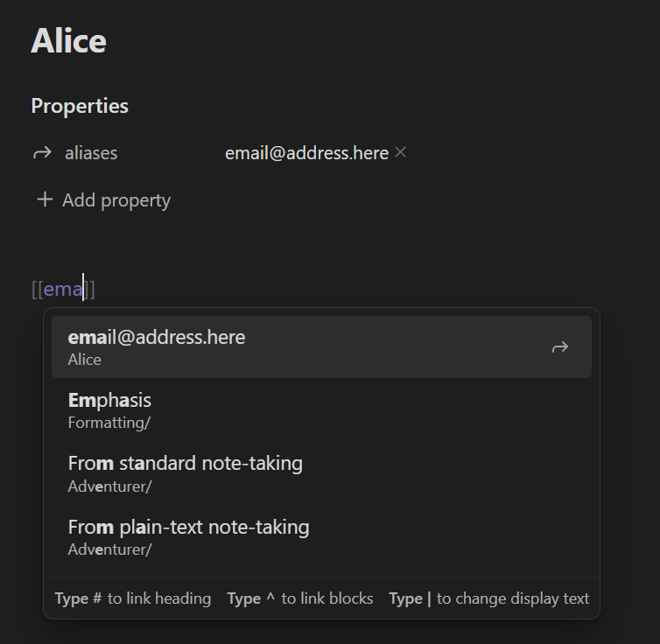Click the aliases property arrow icon
660x644 pixels.
(41, 153)
